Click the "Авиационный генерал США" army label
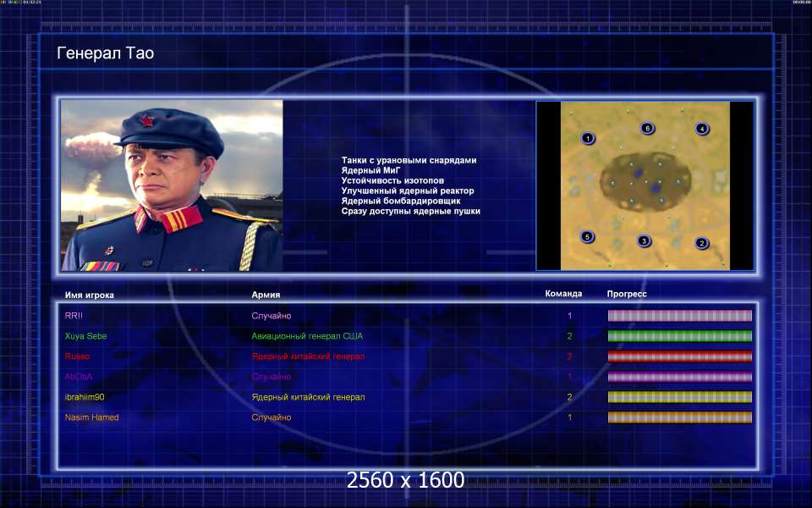This screenshot has height=508, width=812. [x=307, y=336]
